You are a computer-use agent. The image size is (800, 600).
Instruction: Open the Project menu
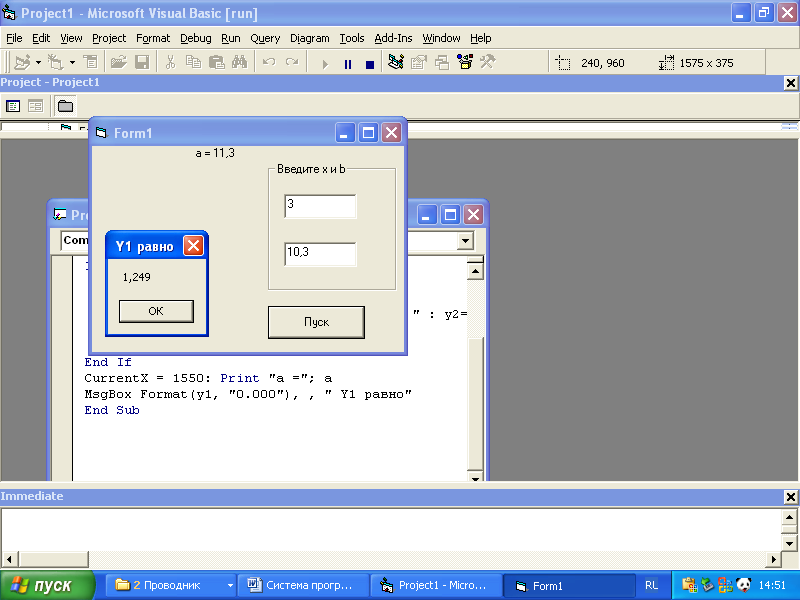pos(109,38)
